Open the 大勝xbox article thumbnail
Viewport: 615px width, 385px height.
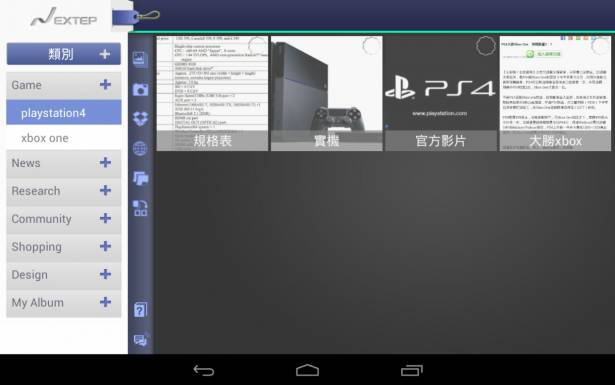coord(555,93)
